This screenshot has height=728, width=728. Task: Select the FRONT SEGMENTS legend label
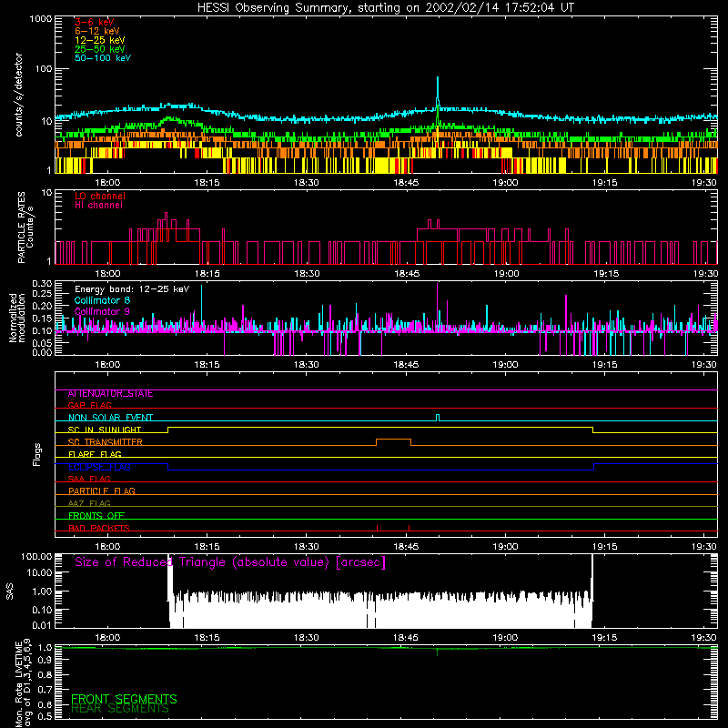(x=124, y=699)
